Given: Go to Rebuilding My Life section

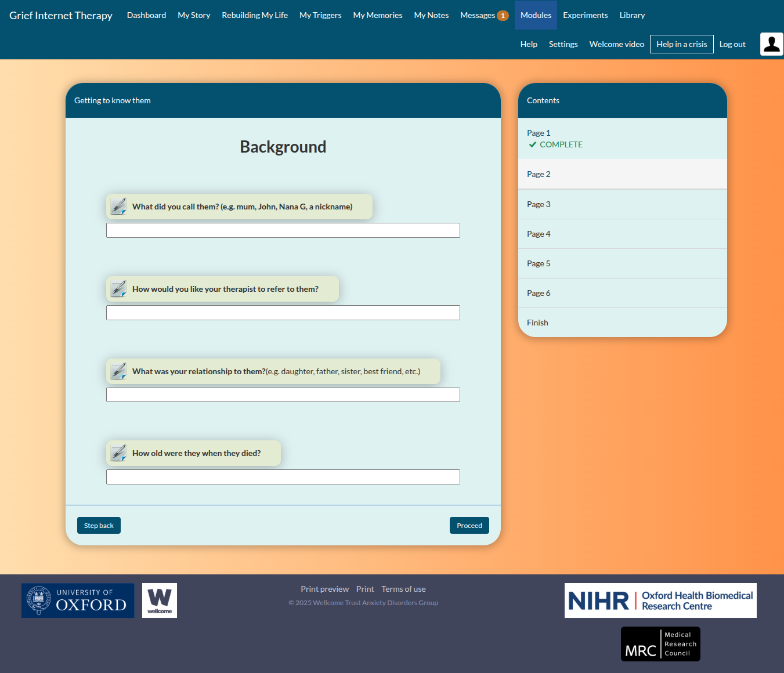Looking at the screenshot, I should (255, 15).
